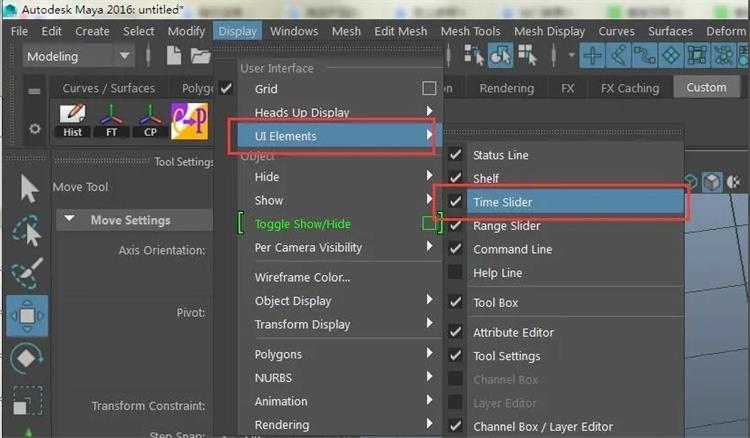
Task: Tear off UI Elements submenu dotted bar
Action: (x=563, y=131)
